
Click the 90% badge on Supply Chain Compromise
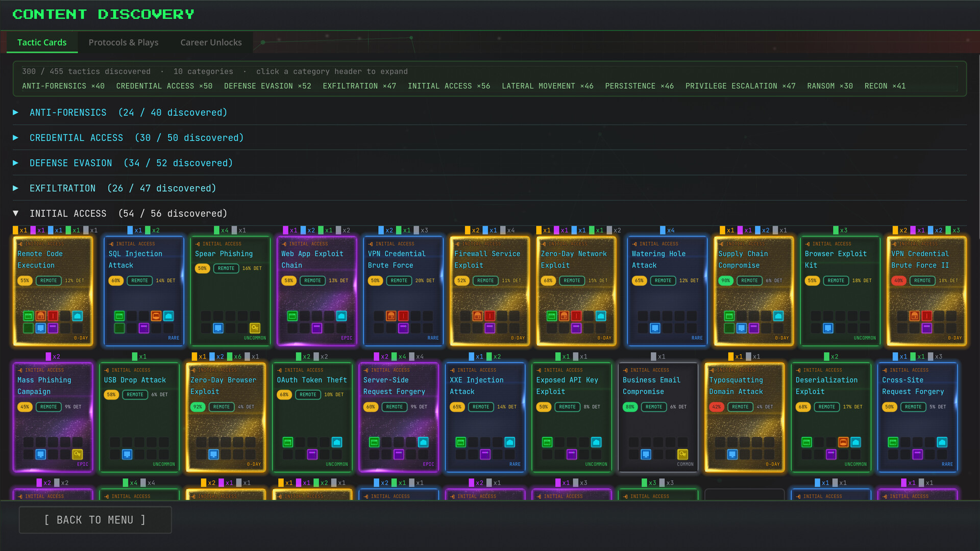(725, 281)
